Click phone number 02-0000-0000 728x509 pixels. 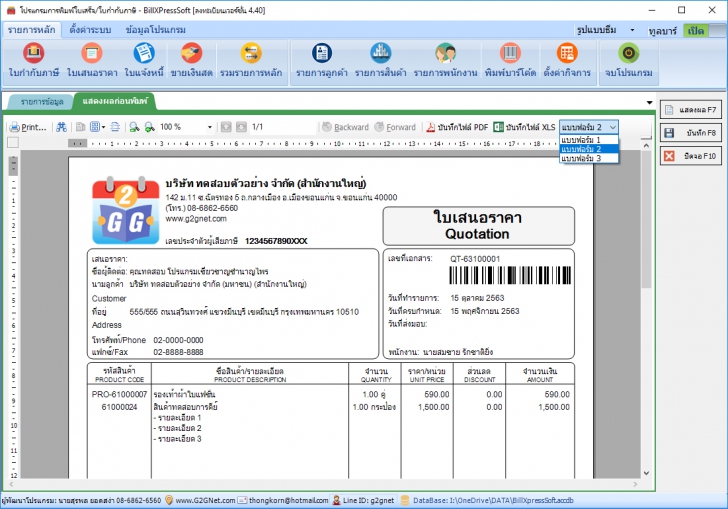pos(178,340)
